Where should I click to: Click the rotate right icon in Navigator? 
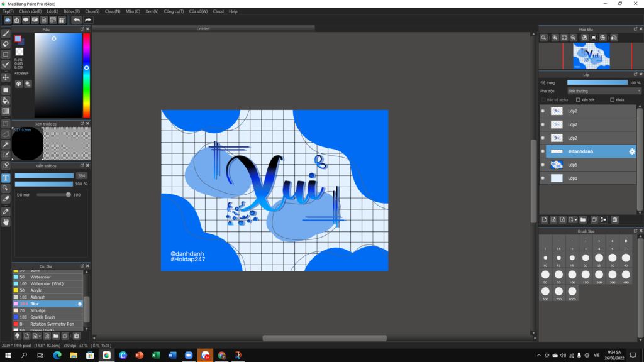tap(602, 38)
